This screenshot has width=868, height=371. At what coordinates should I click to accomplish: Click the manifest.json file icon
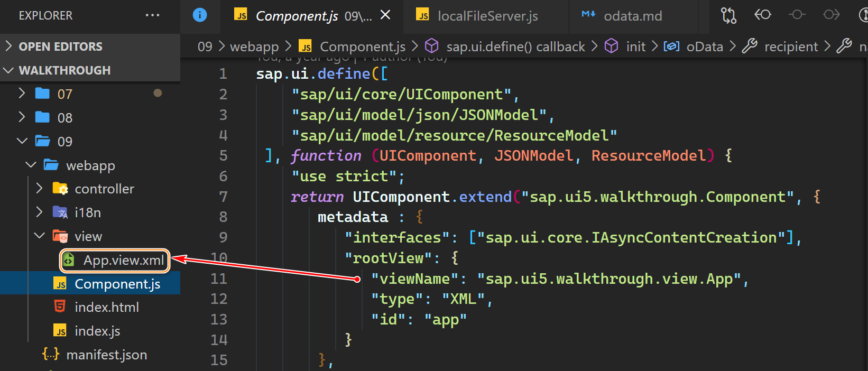click(x=51, y=355)
